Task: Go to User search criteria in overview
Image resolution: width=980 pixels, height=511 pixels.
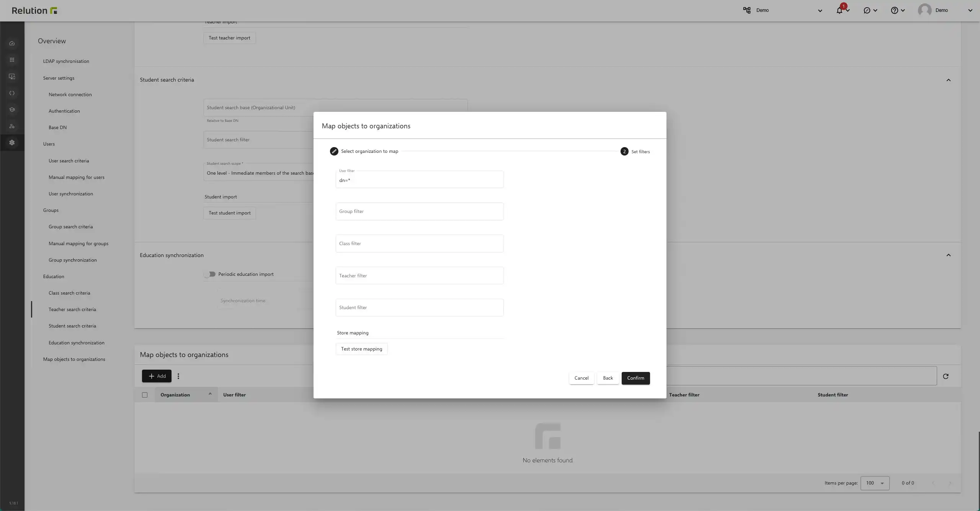Action: [x=69, y=161]
